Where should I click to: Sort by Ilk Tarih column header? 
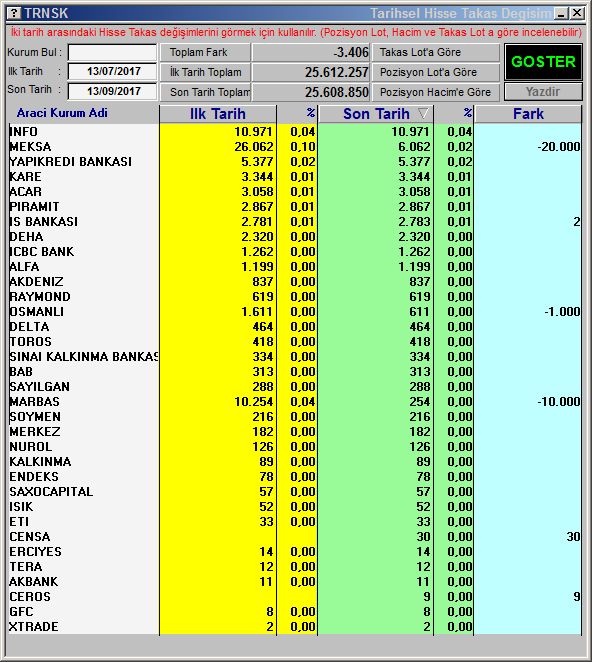[217, 114]
